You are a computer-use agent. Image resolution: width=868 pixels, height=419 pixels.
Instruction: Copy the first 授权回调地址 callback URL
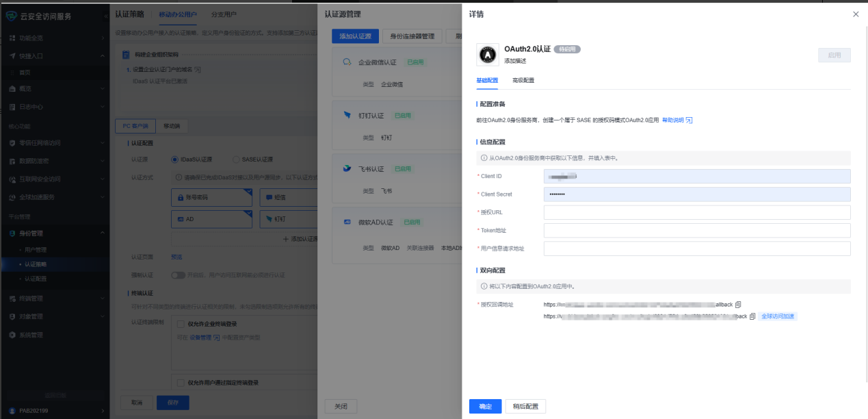[738, 304]
